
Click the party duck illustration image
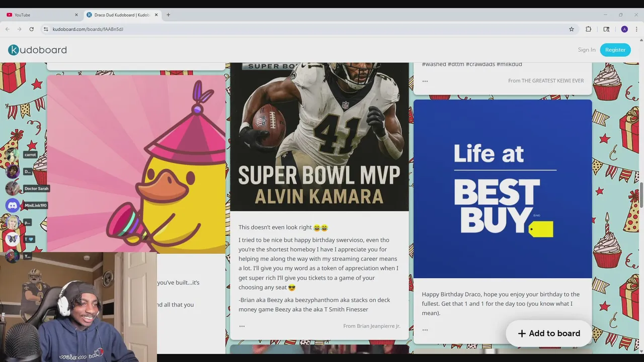pyautogui.click(x=136, y=164)
